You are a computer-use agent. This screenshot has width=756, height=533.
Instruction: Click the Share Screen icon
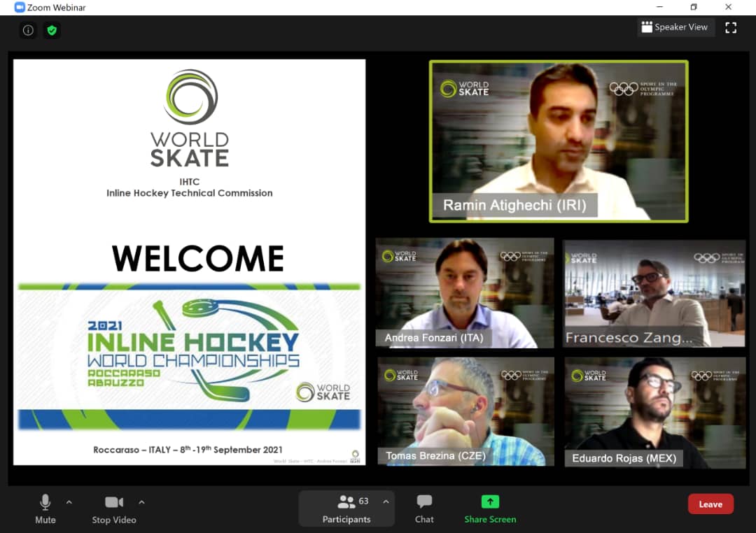pos(490,502)
